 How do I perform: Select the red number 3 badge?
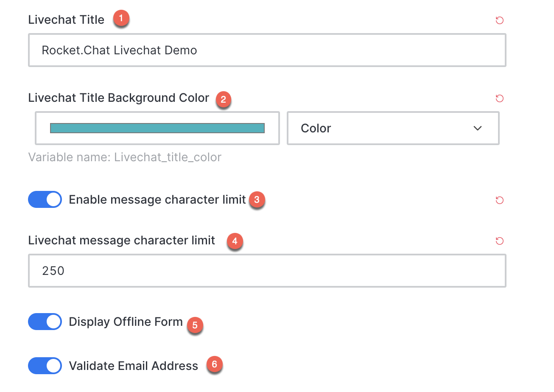257,199
